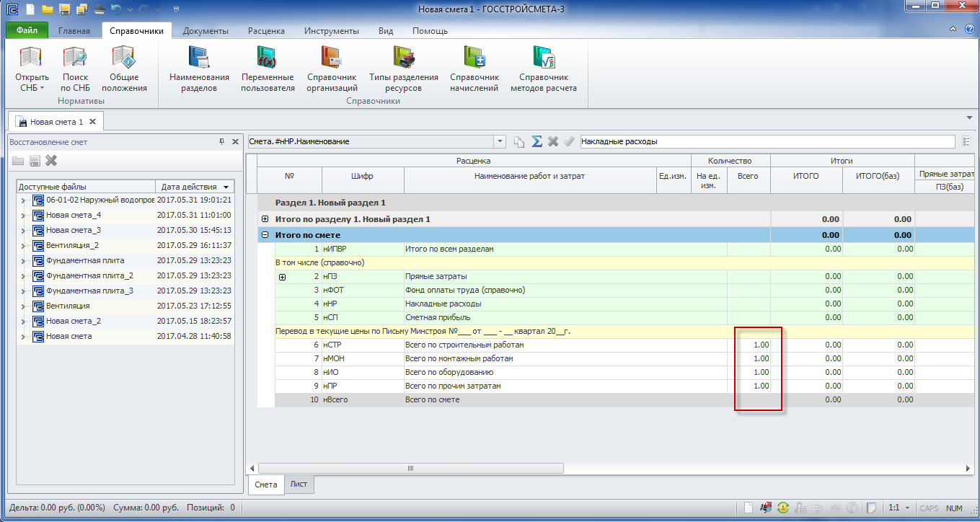980x522 pixels.
Task: Switch to the Документы ribbon tab
Action: coord(206,31)
